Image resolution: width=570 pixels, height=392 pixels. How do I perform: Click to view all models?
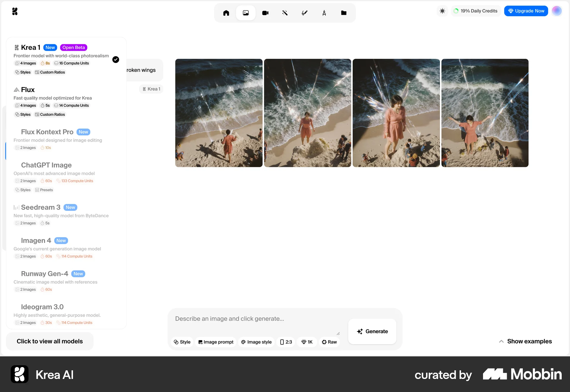[50, 341]
